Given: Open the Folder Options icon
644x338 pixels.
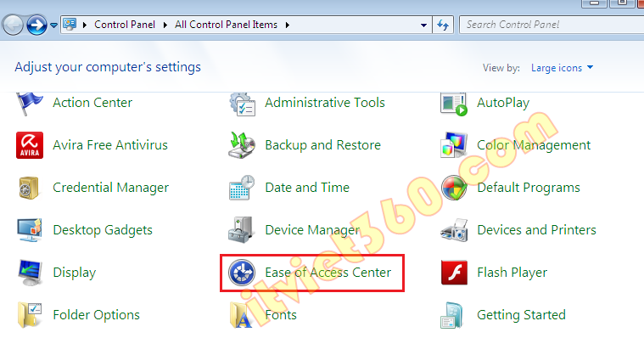Looking at the screenshot, I should pos(30,315).
